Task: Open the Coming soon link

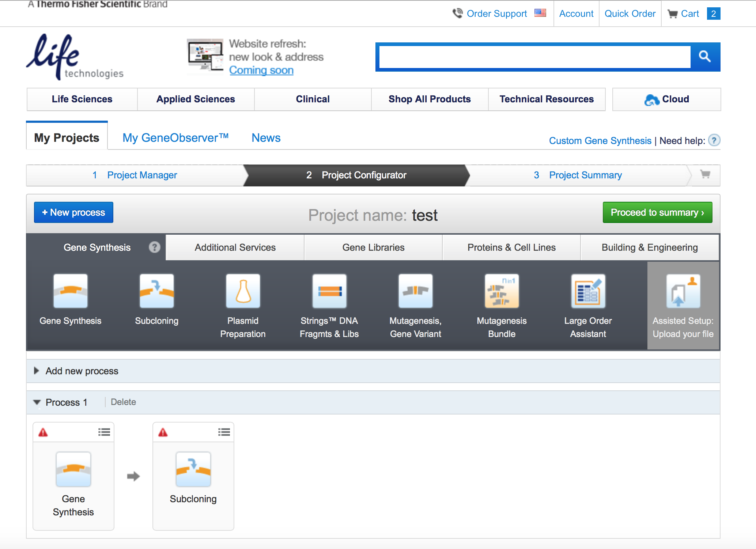Action: pos(261,70)
